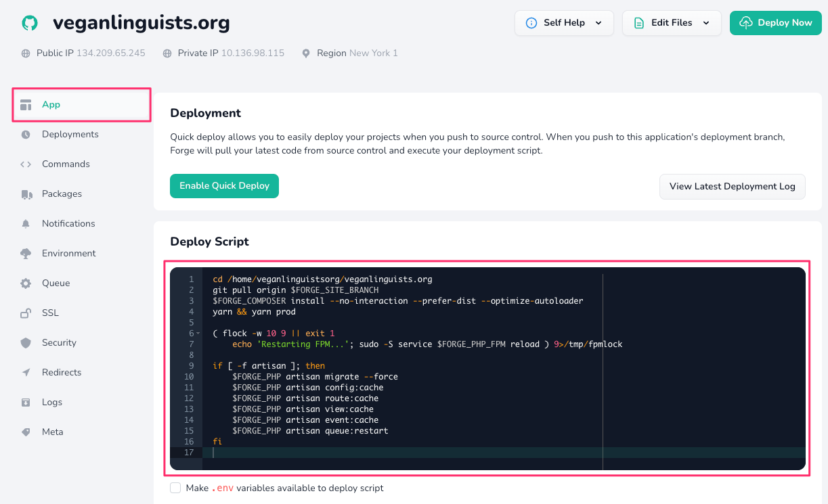The height and width of the screenshot is (504, 828).
Task: Select the Deployments clock icon in sidebar
Action: (x=26, y=134)
